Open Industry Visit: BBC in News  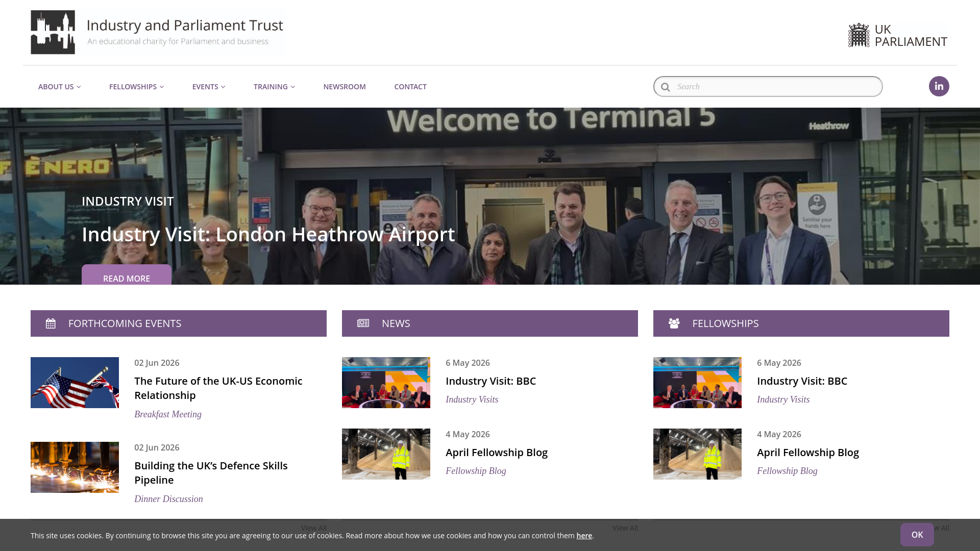pyautogui.click(x=491, y=381)
